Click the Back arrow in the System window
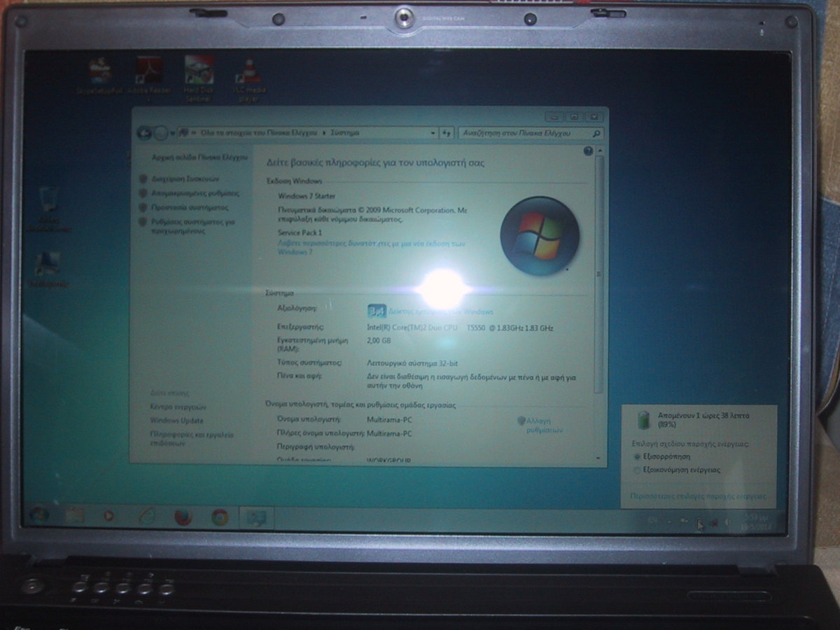Viewport: 840px width, 630px height. pyautogui.click(x=145, y=132)
